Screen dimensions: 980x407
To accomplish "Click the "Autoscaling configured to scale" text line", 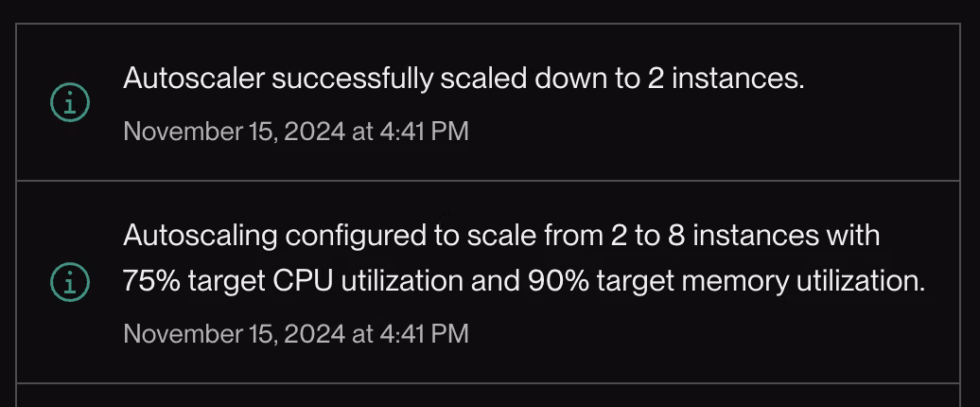I will pos(501,235).
